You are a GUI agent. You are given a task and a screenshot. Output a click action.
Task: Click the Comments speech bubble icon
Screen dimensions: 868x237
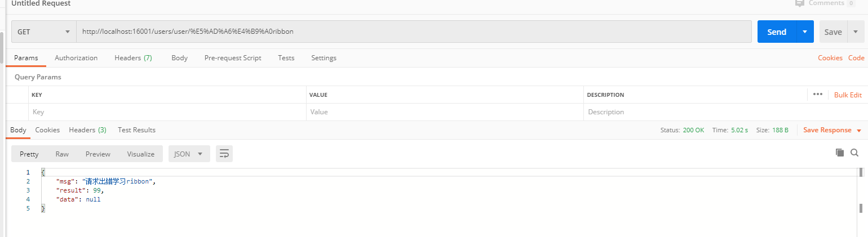[x=799, y=3]
